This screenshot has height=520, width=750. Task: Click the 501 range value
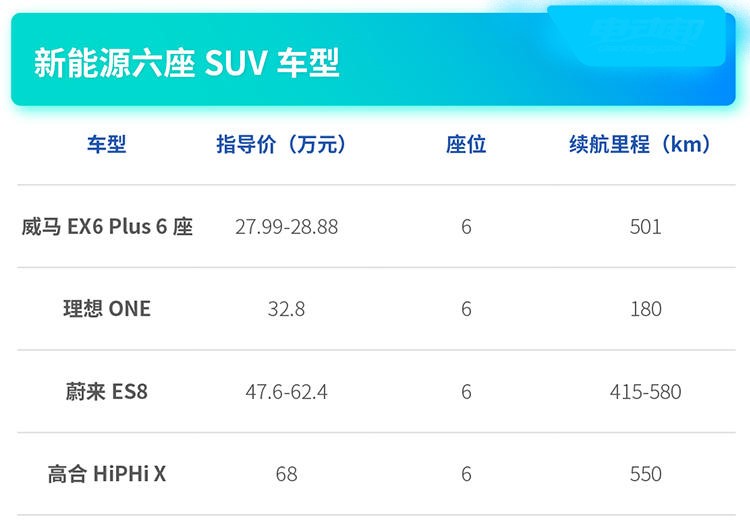tap(646, 227)
